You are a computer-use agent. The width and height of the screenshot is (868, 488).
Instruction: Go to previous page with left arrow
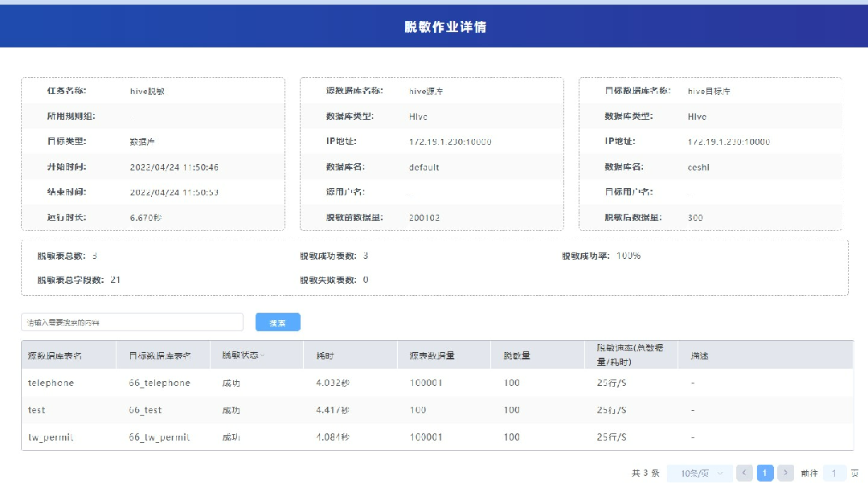[744, 474]
